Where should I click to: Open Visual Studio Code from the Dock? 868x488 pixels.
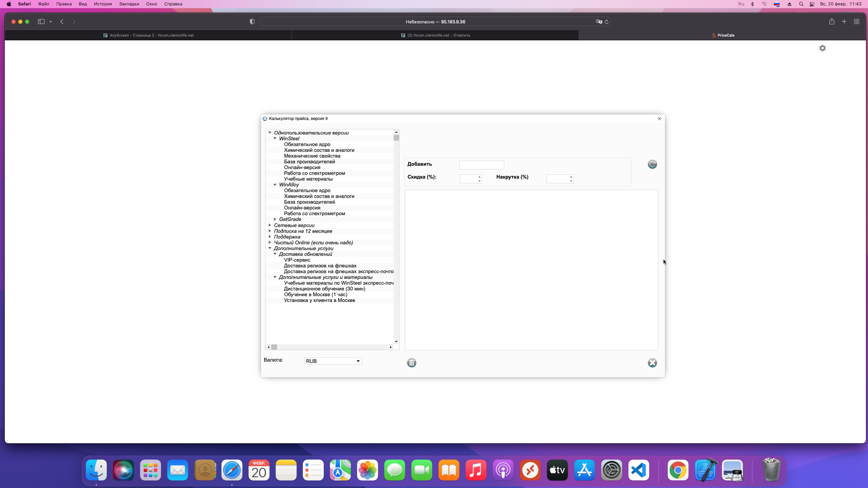[x=638, y=470]
